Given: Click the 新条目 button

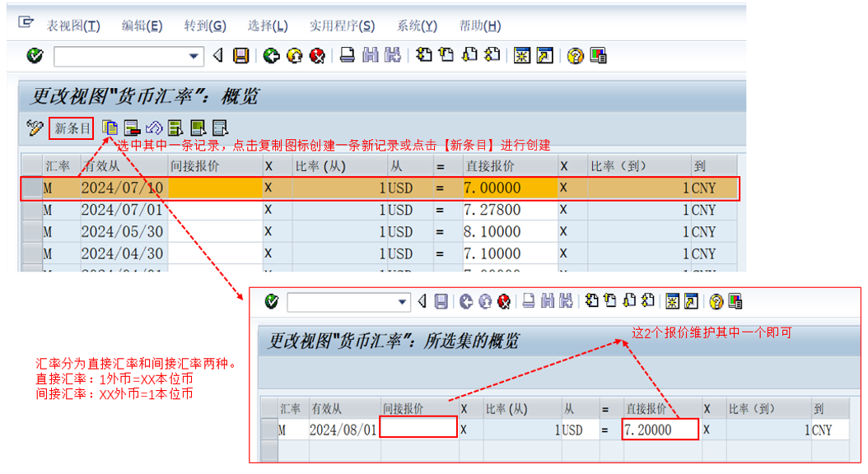Looking at the screenshot, I should tap(71, 128).
